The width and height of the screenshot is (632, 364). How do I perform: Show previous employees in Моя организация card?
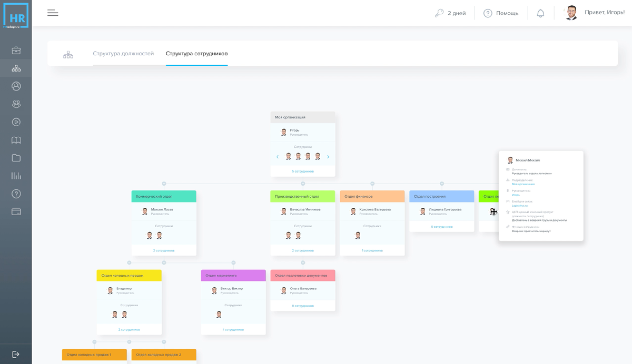278,157
